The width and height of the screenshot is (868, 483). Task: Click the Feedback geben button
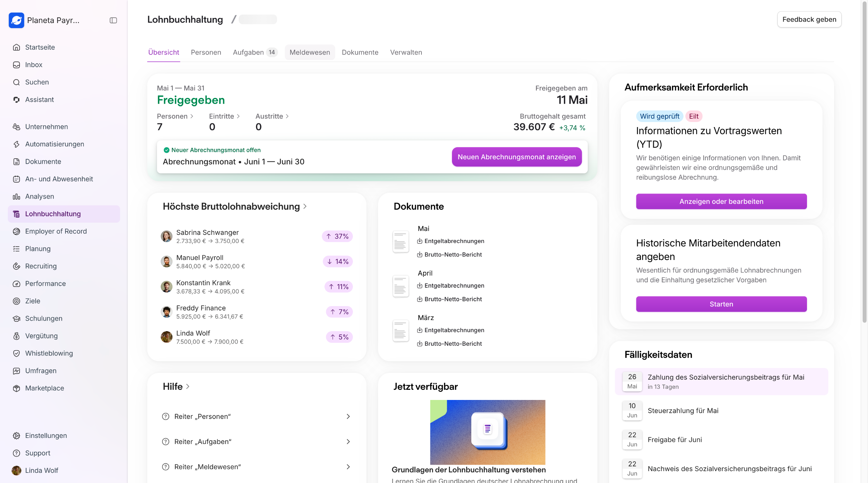809,19
